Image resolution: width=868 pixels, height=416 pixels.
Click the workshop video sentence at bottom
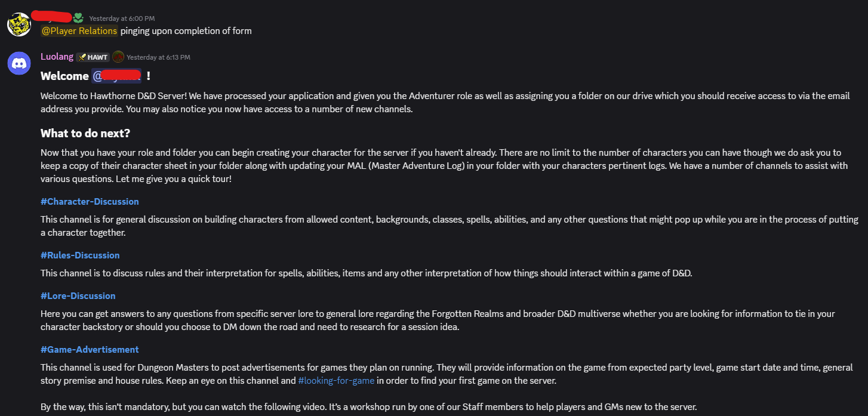click(369, 407)
